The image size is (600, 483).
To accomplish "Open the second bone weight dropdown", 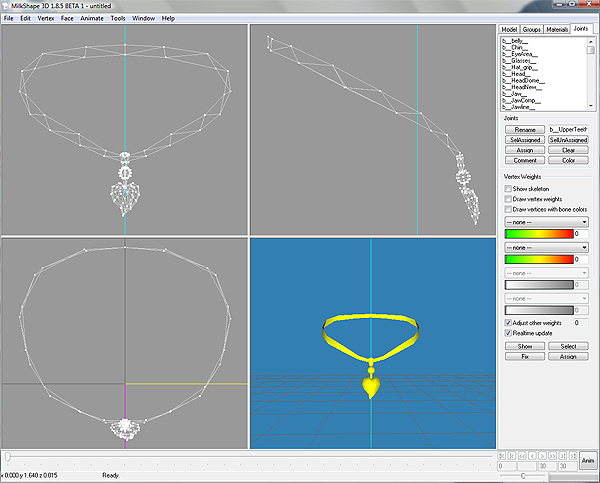I will pos(545,246).
